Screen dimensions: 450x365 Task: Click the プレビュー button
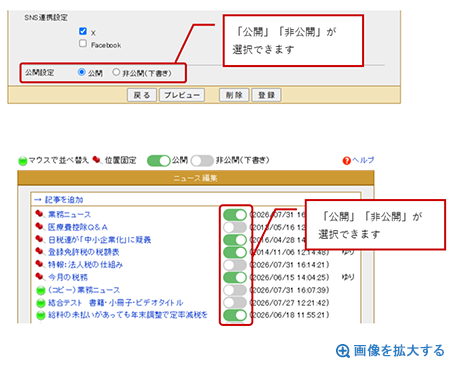(x=182, y=95)
